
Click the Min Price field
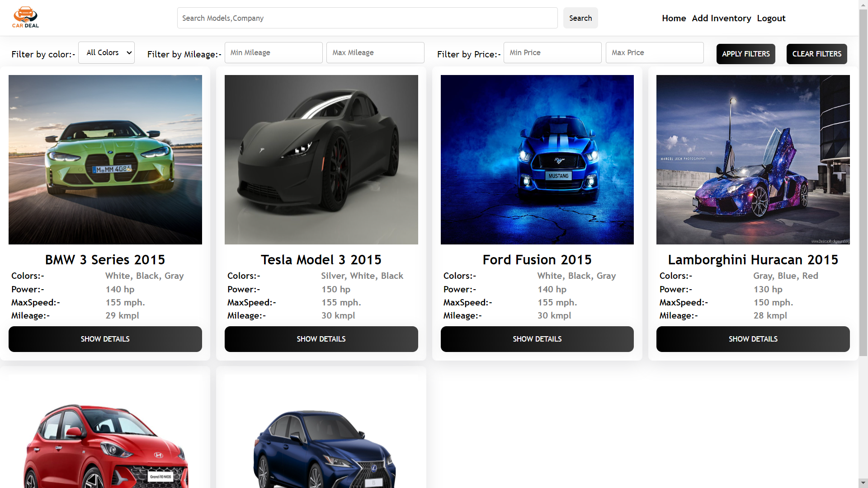pyautogui.click(x=552, y=53)
